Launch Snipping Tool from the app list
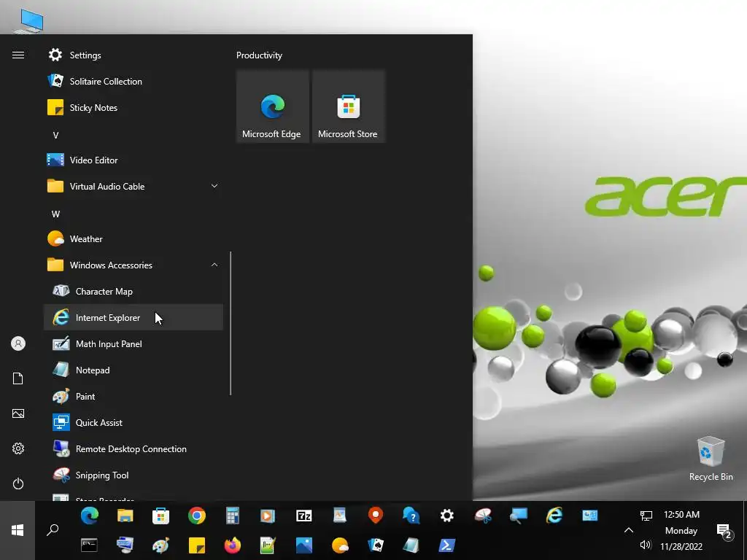 click(133, 475)
